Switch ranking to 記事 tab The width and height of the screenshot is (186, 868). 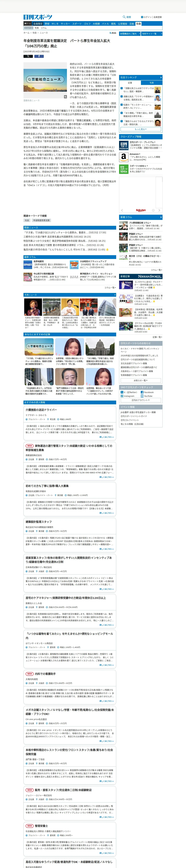[x=130, y=83]
